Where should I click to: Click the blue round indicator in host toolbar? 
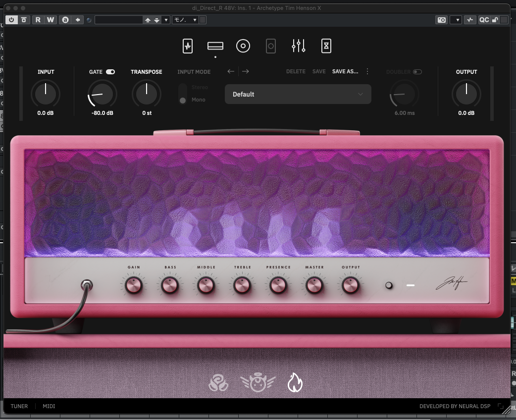click(x=89, y=20)
